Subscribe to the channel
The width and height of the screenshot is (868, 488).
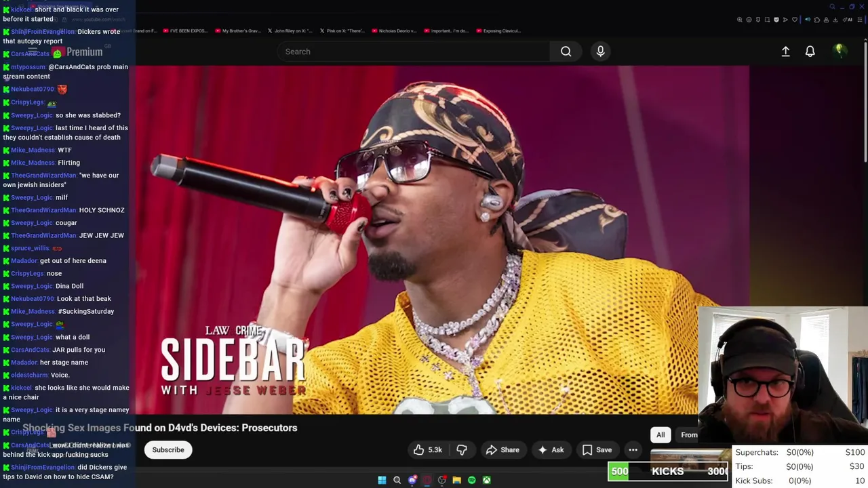168,450
